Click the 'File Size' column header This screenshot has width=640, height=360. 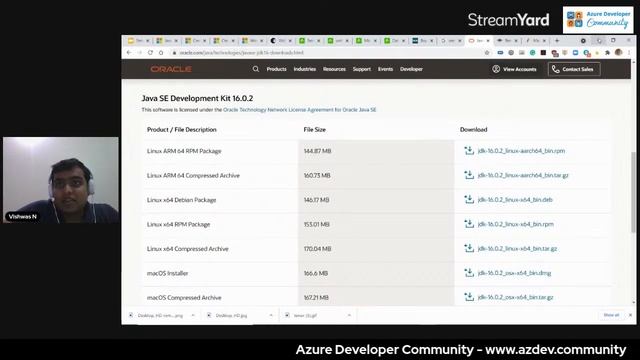[314, 129]
